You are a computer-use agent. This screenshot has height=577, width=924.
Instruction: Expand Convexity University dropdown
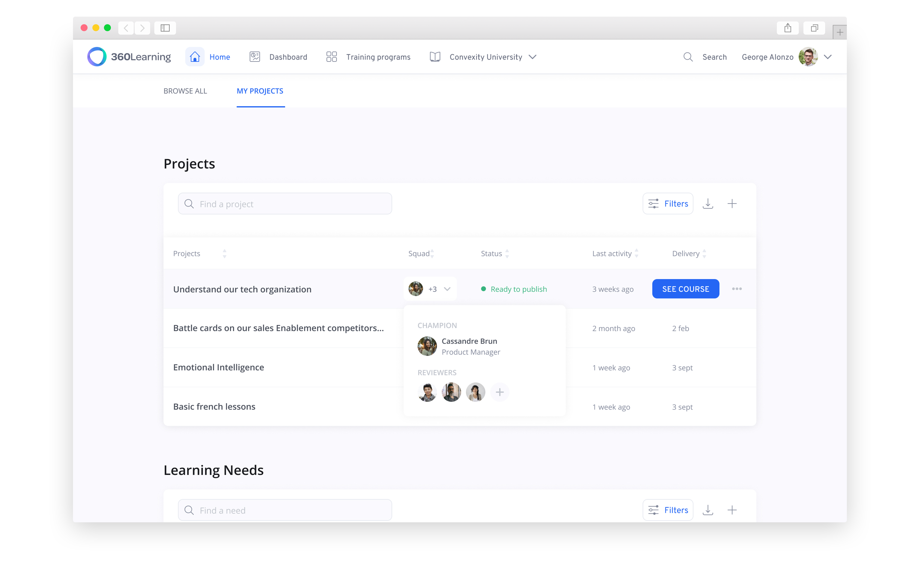click(532, 57)
